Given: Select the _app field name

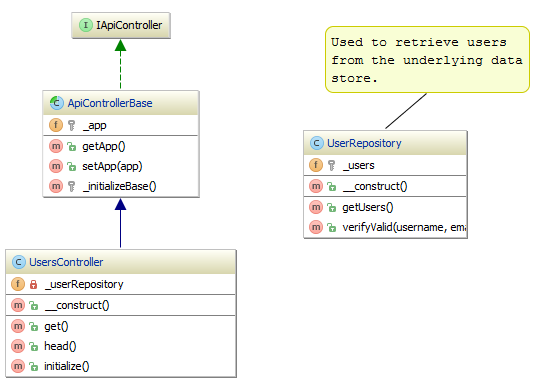Looking at the screenshot, I should point(95,126).
